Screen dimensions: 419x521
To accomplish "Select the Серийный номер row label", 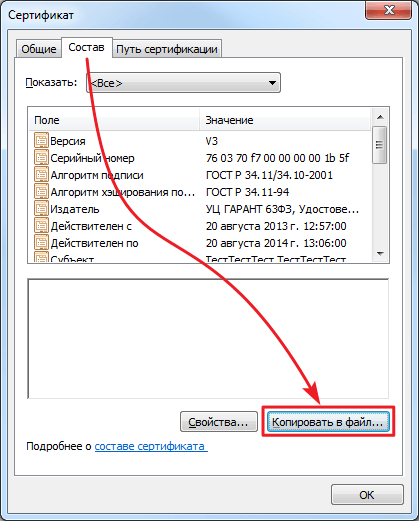I will click(x=92, y=158).
